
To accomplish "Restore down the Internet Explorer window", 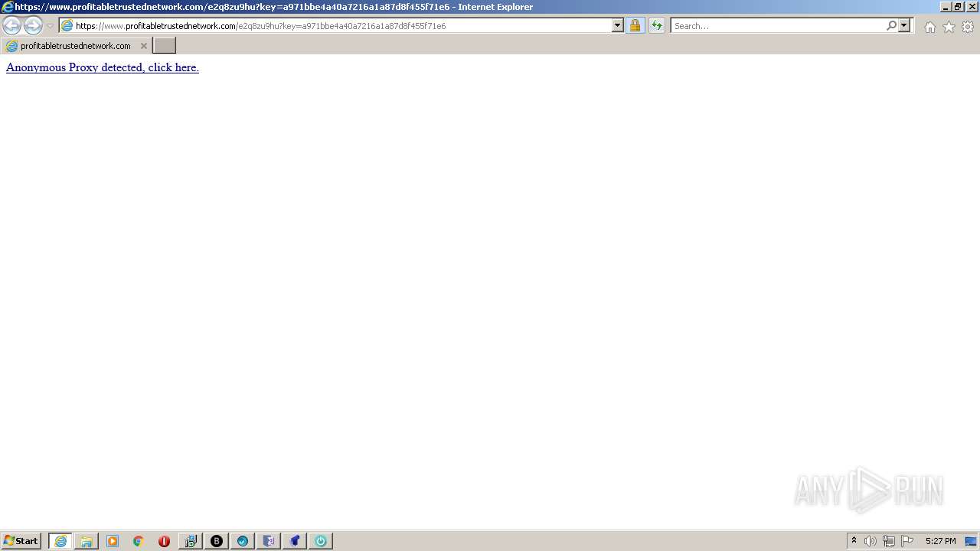I will pos(959,6).
